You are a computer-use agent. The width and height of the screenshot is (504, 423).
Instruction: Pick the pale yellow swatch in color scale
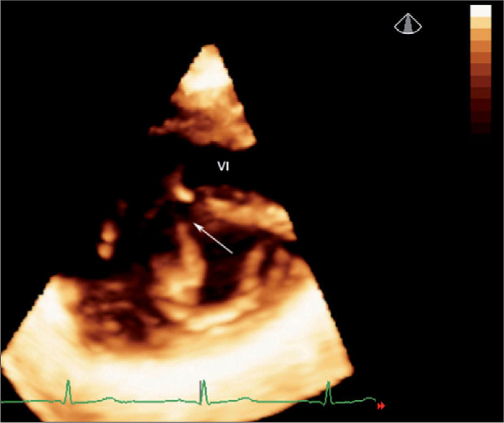(x=480, y=22)
